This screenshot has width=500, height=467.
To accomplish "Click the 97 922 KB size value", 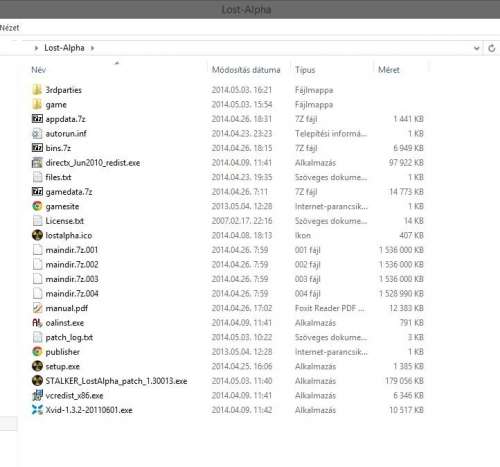I will coord(406,163).
